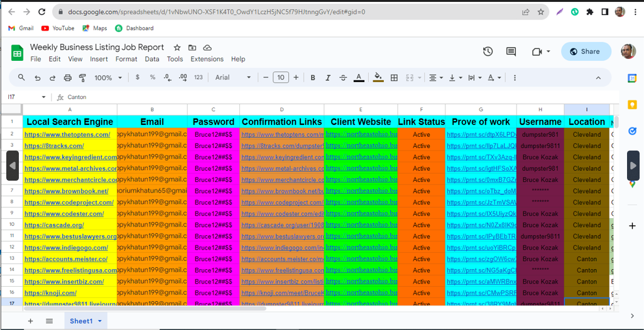Open the comments history

coord(511,51)
